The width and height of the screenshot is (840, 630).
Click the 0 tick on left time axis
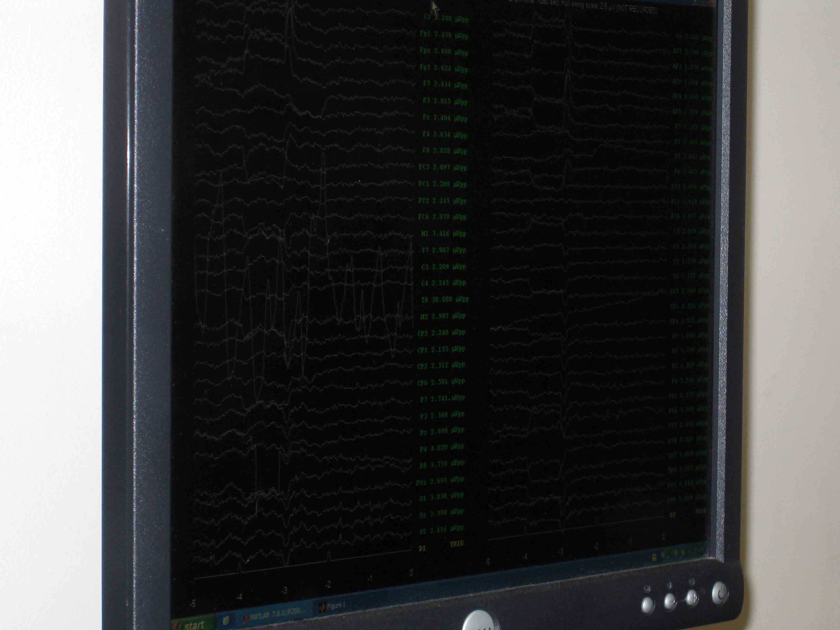(411, 573)
